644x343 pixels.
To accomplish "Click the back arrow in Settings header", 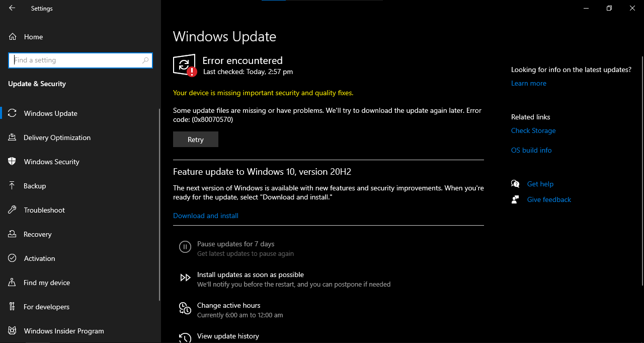I will pos(12,8).
